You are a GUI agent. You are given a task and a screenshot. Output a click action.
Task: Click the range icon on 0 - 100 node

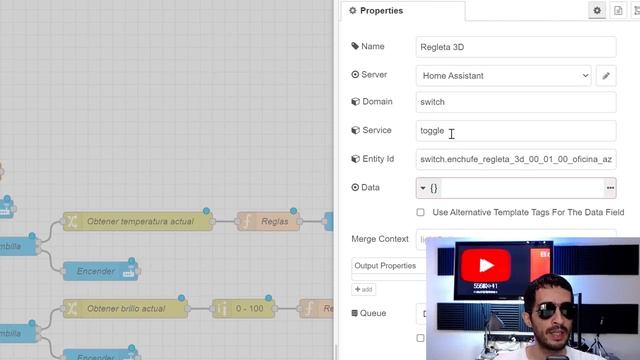[221, 309]
